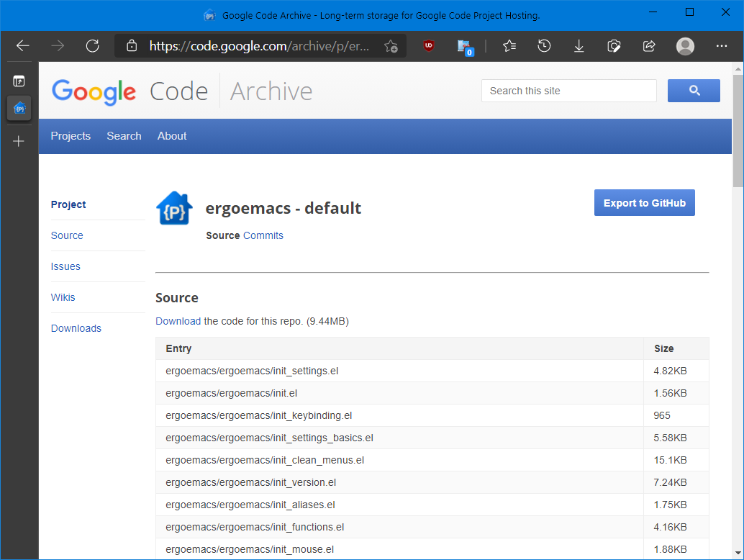Switch to the Commits sub-tab
This screenshot has width=744, height=560.
point(263,235)
